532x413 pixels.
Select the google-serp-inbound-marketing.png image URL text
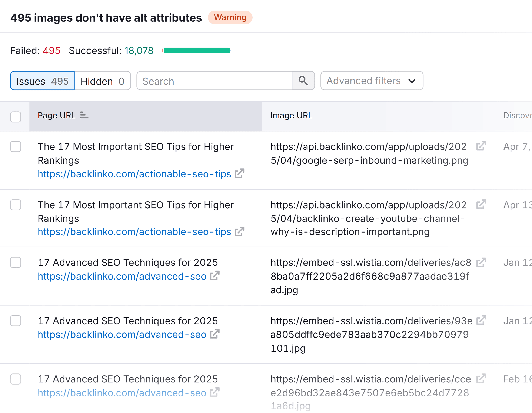[x=369, y=153]
